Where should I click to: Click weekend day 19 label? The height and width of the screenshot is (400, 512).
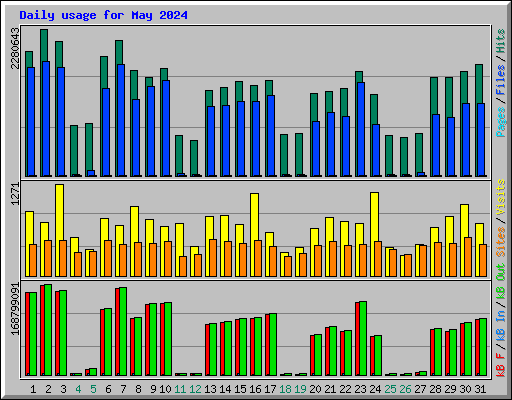(300, 389)
